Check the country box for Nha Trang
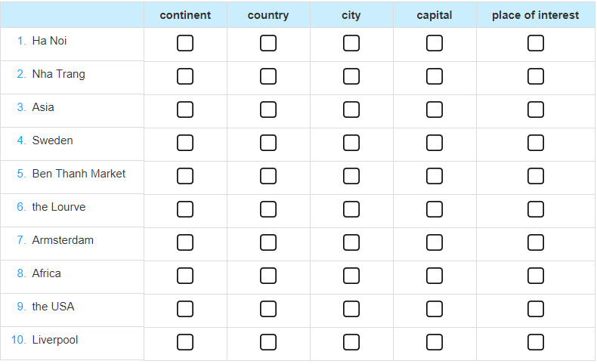The width and height of the screenshot is (597, 364). tap(268, 76)
